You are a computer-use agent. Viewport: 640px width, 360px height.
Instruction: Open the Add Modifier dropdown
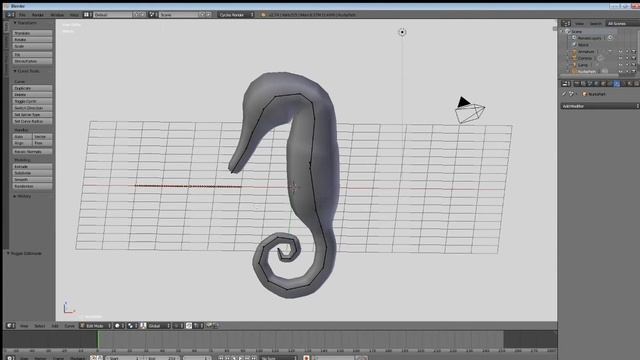click(600, 106)
